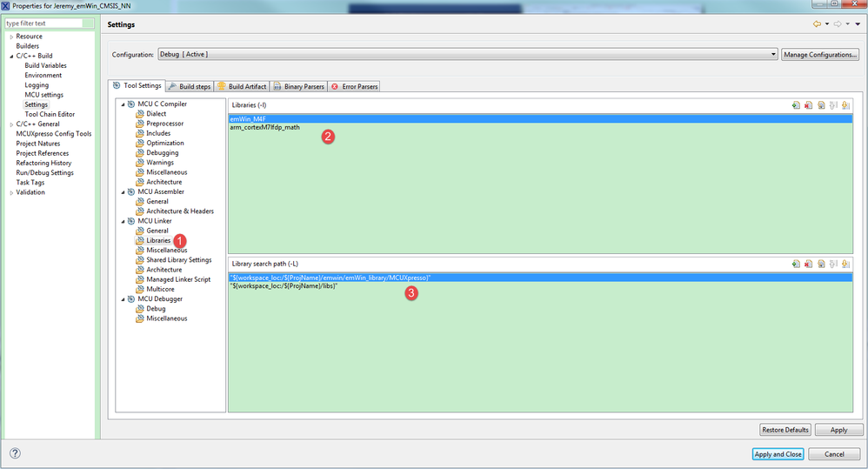Open the dialog help question mark

[x=15, y=453]
